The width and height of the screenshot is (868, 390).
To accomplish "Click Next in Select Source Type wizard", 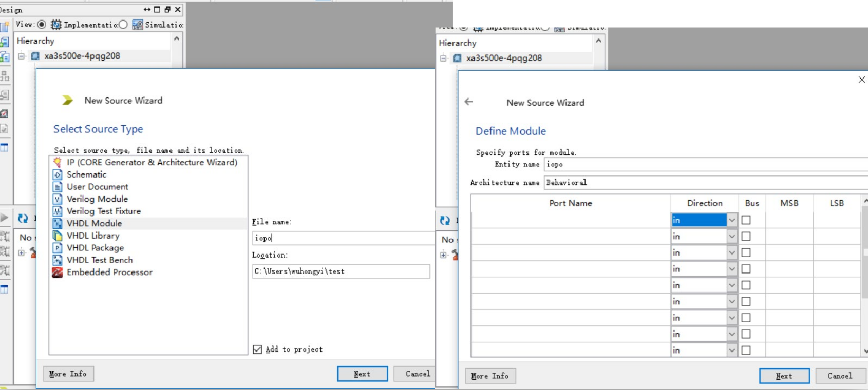I will point(363,374).
